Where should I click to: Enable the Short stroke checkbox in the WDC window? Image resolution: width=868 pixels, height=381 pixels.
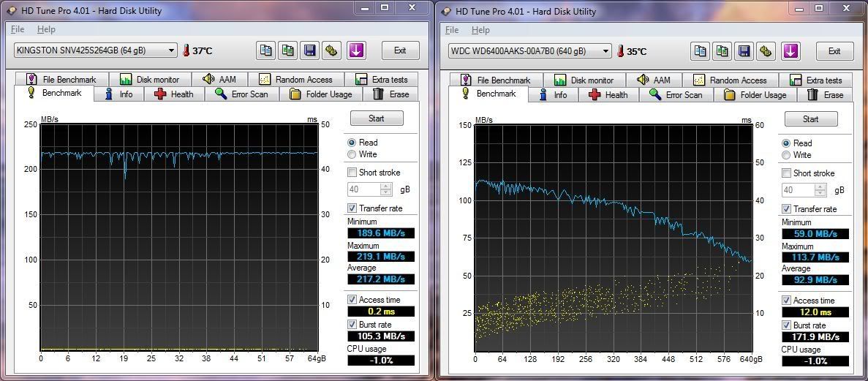coord(787,173)
